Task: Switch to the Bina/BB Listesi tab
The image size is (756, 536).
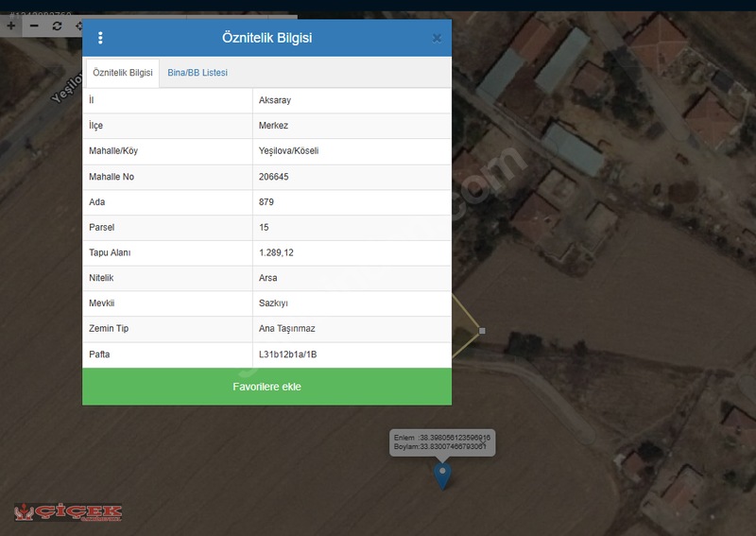Action: click(198, 73)
